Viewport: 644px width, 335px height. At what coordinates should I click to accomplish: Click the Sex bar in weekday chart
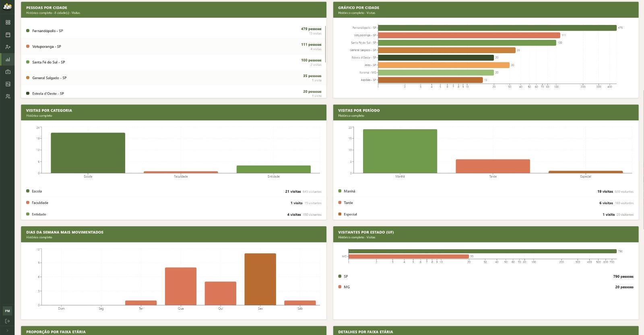click(260, 279)
